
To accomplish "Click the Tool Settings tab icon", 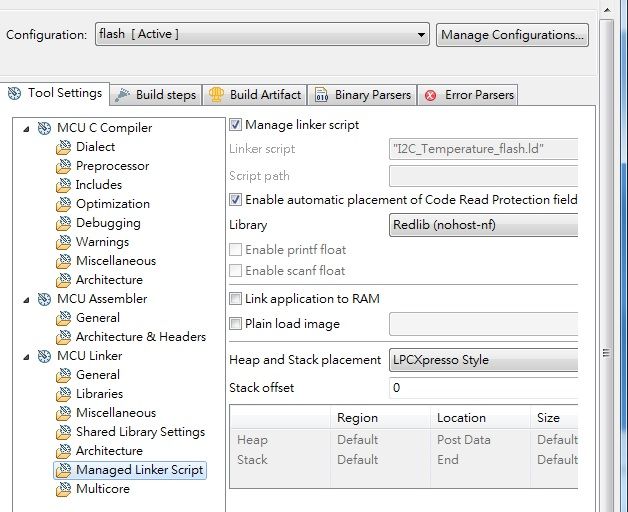I will click(14, 94).
